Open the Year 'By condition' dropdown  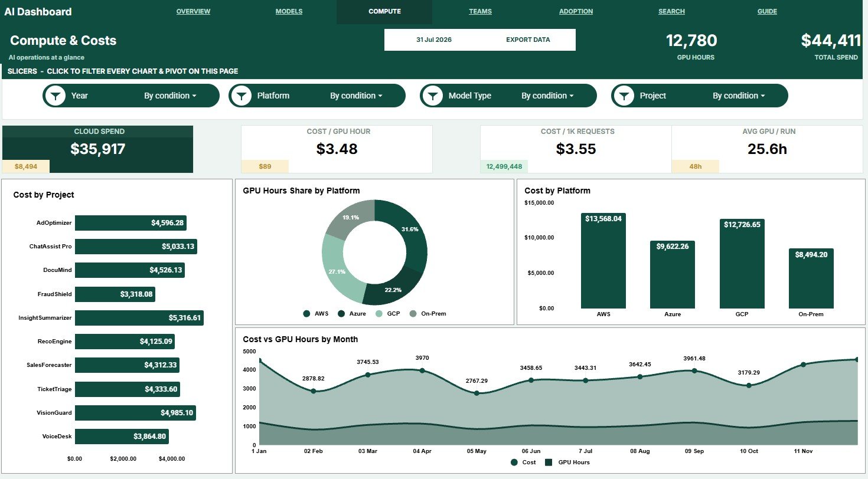click(x=170, y=96)
